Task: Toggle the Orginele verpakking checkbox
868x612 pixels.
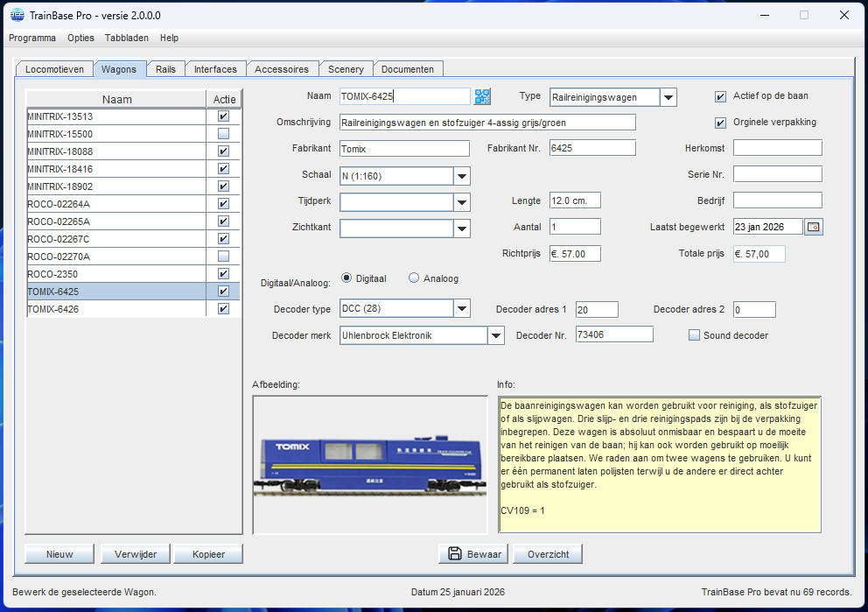Action: [x=721, y=123]
